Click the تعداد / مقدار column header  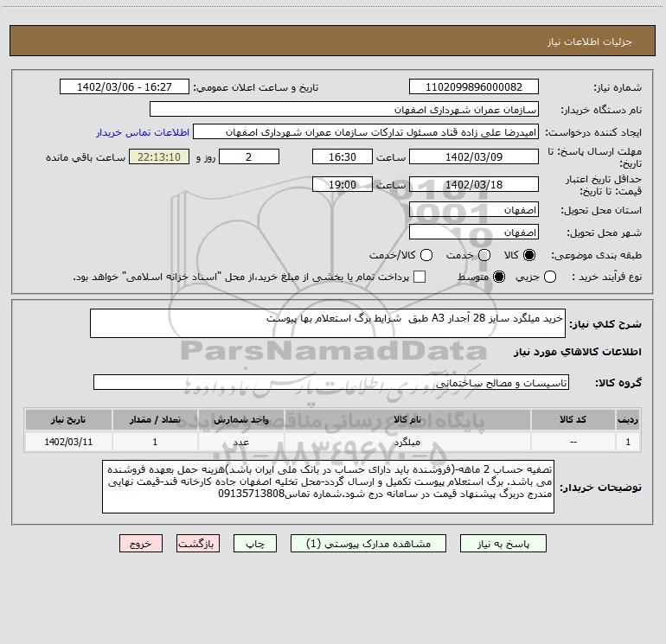tap(155, 420)
